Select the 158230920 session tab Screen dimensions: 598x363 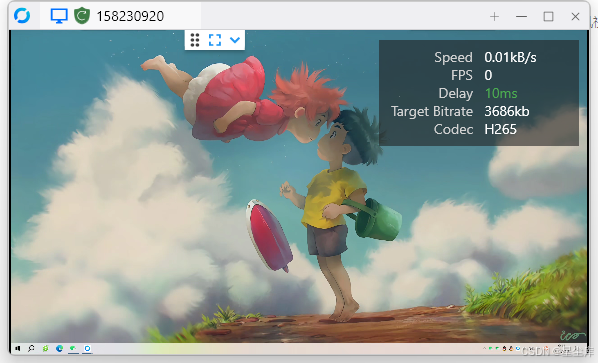tap(121, 16)
